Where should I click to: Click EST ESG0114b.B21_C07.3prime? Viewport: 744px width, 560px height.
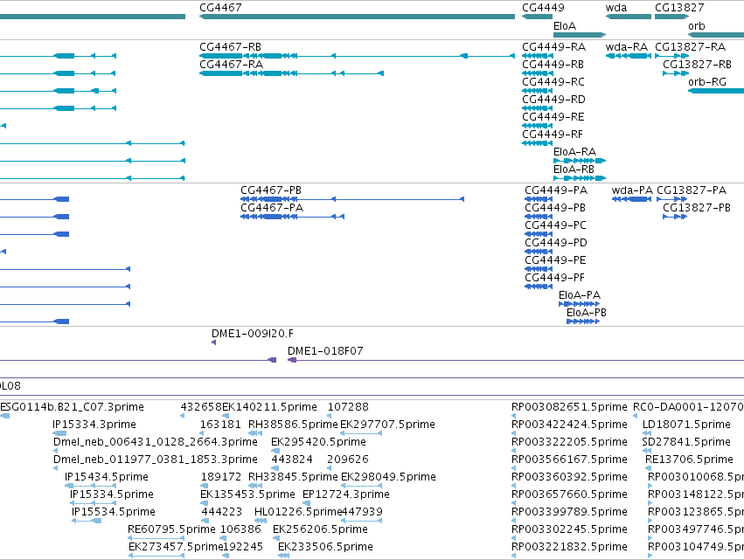(x=4, y=416)
